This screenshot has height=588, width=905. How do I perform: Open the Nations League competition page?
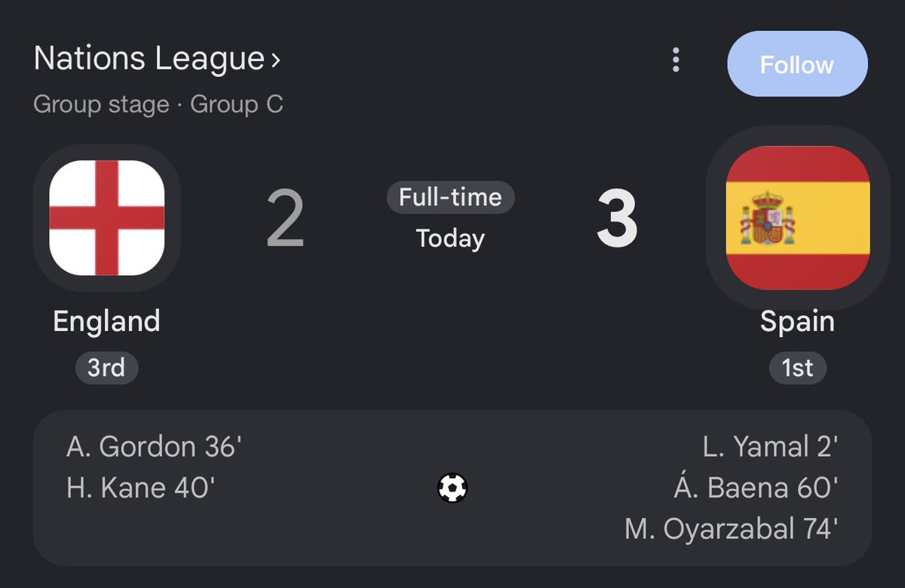pos(149,59)
